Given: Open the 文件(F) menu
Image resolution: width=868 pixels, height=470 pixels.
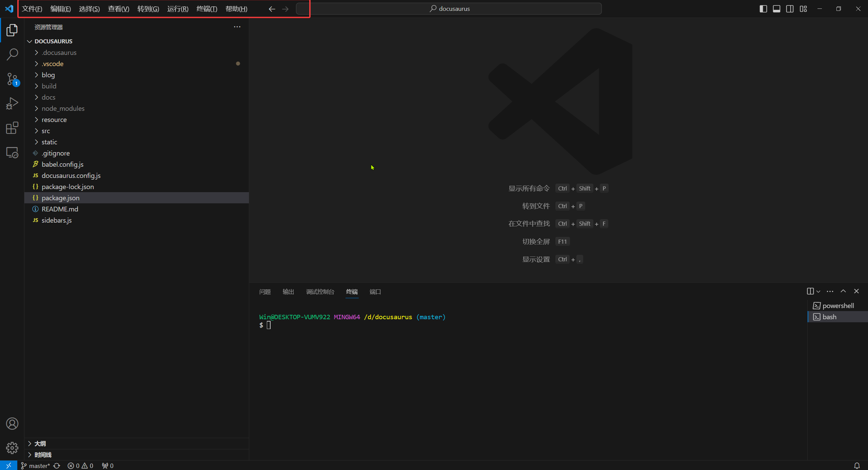Looking at the screenshot, I should (x=32, y=9).
